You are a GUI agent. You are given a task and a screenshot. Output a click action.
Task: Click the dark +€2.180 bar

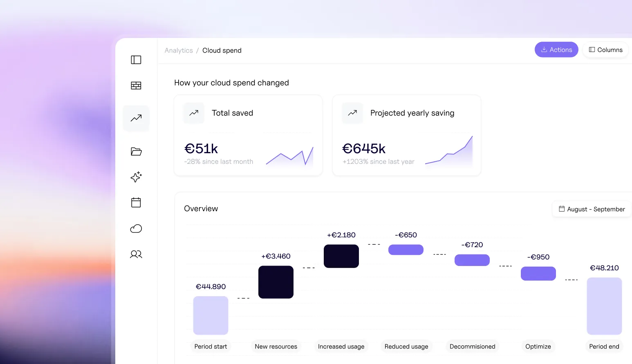click(x=341, y=256)
